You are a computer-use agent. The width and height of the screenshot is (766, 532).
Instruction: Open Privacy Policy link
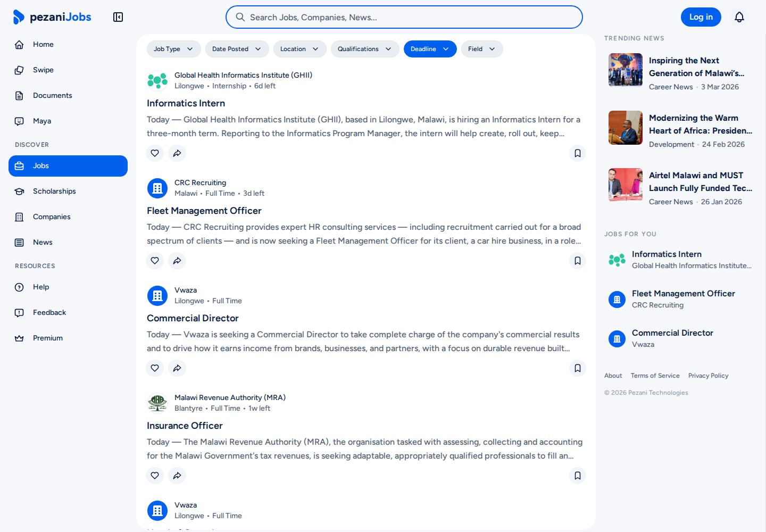click(x=709, y=376)
